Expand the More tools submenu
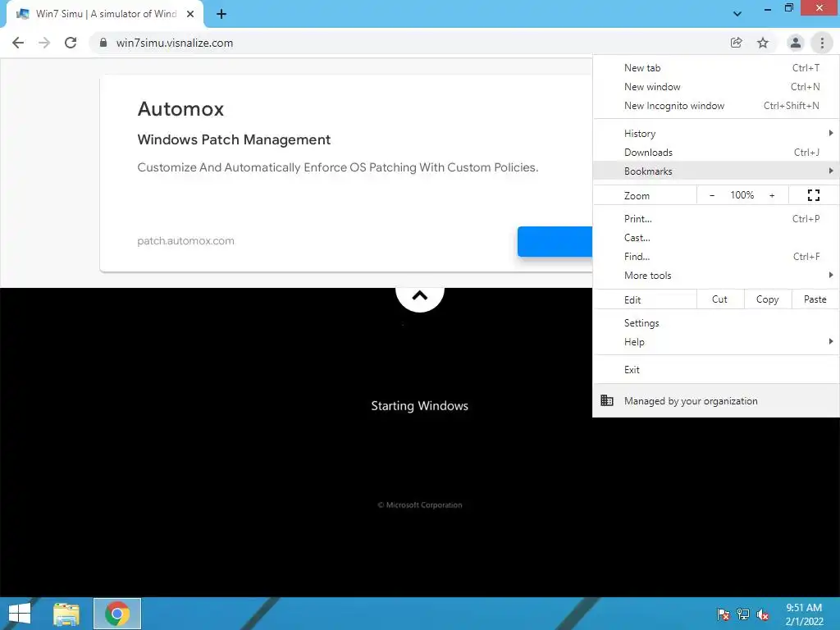840x630 pixels. (x=715, y=275)
